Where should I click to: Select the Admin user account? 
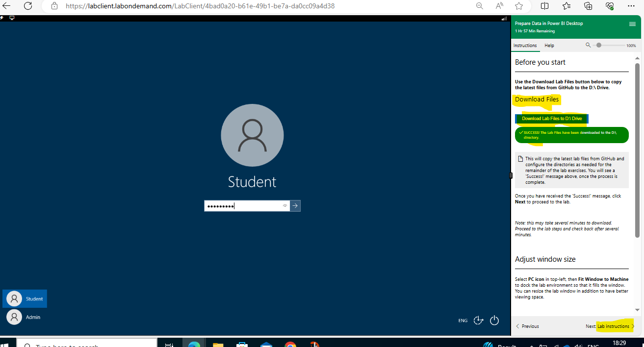25,317
